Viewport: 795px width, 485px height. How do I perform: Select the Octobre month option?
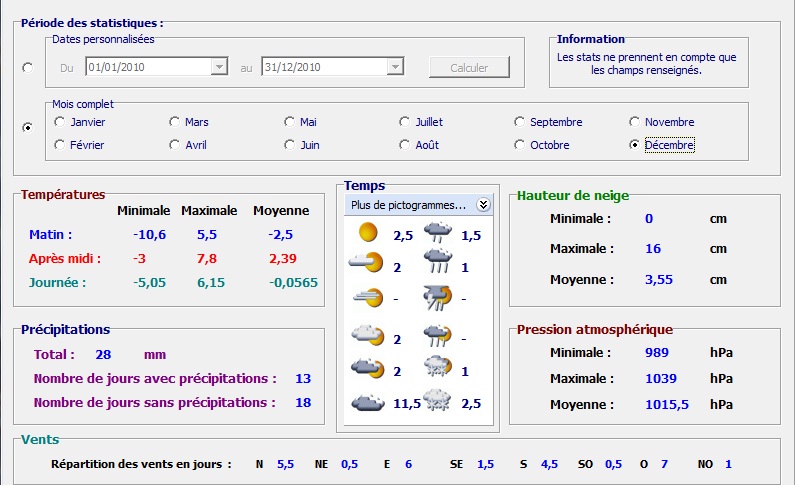(x=520, y=145)
